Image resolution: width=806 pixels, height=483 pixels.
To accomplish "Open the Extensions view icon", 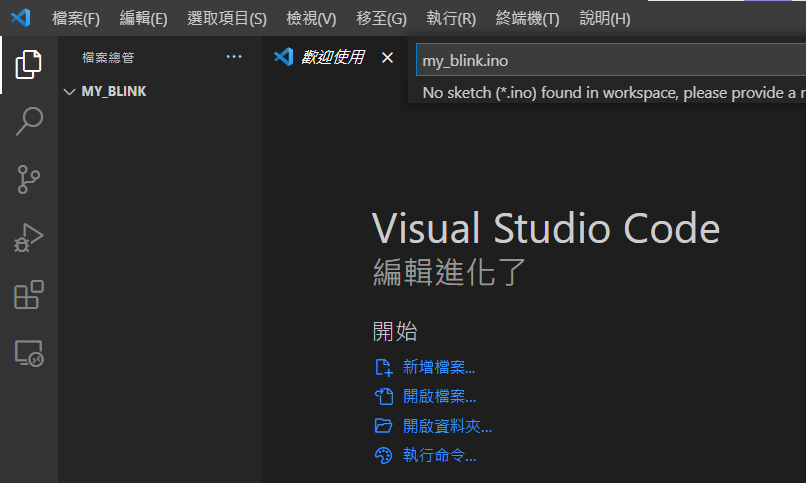I will [29, 295].
